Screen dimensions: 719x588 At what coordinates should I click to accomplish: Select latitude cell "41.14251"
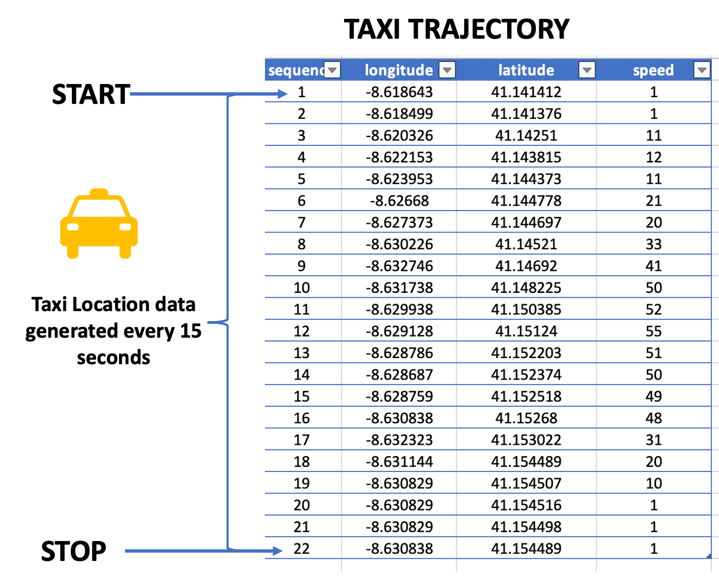(526, 135)
